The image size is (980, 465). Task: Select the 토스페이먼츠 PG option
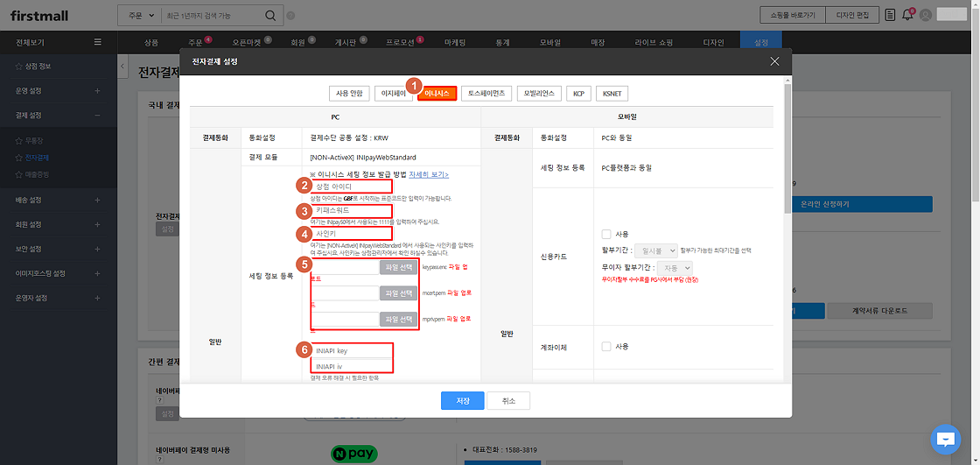tap(486, 93)
